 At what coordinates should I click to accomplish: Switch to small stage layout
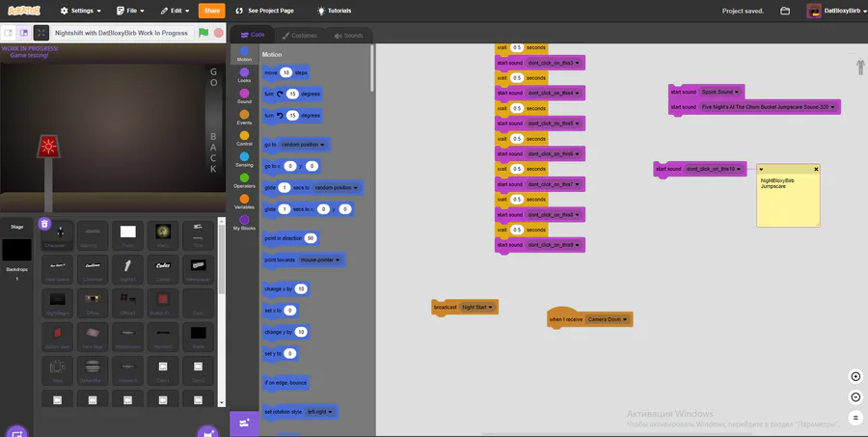(x=9, y=33)
